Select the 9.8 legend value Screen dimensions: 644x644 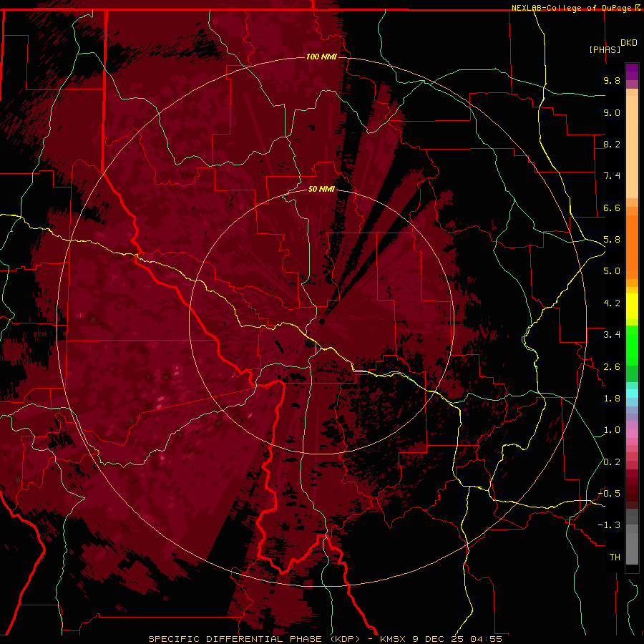pyautogui.click(x=612, y=80)
